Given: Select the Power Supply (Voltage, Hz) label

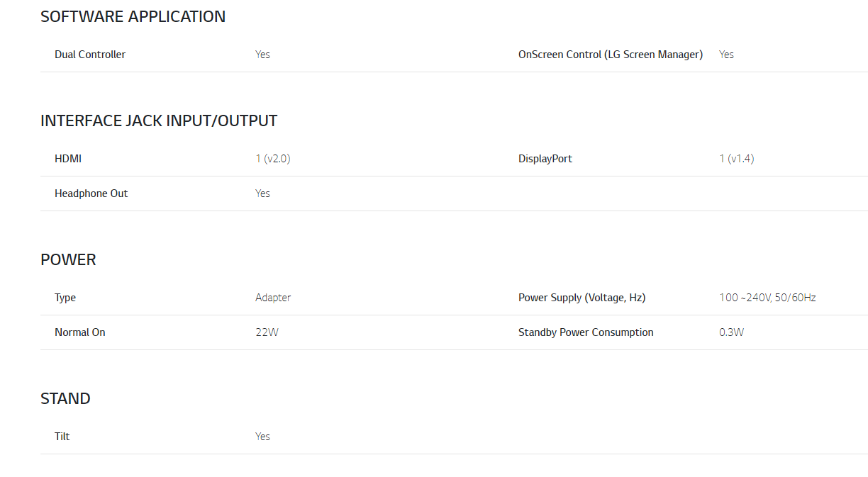Looking at the screenshot, I should coord(582,298).
